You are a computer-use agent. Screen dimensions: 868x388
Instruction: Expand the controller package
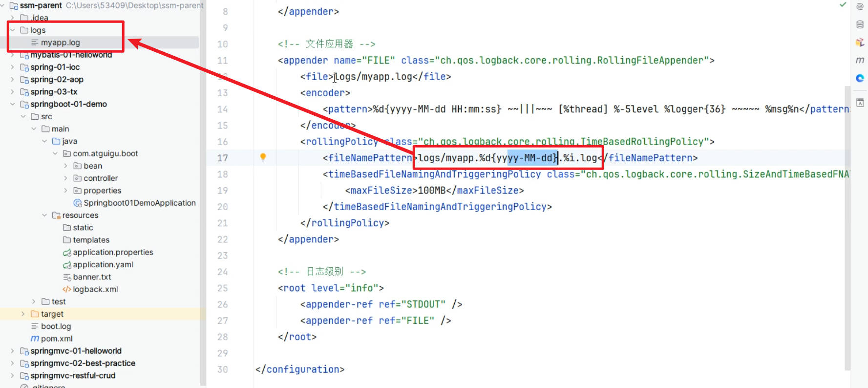[65, 178]
